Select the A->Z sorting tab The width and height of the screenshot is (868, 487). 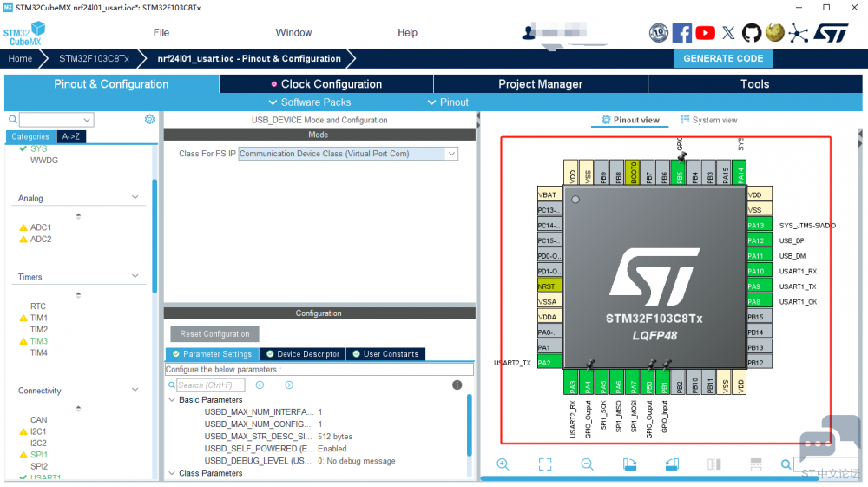coord(71,136)
